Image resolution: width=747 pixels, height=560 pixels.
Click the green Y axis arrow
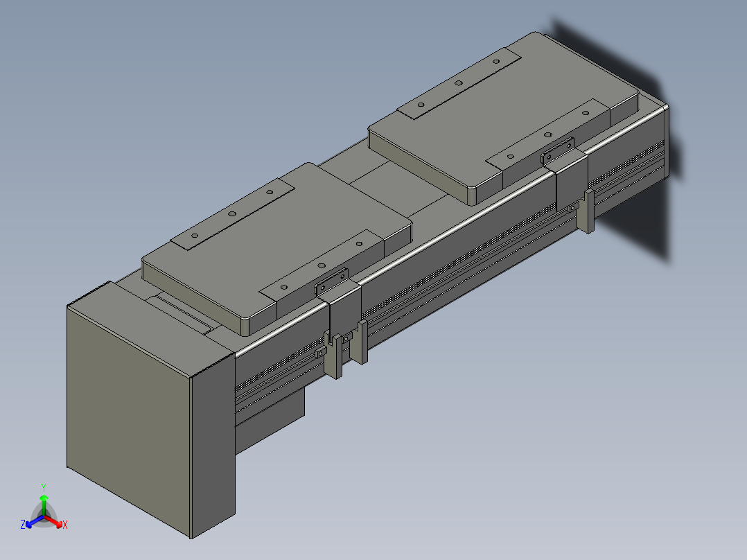point(44,505)
